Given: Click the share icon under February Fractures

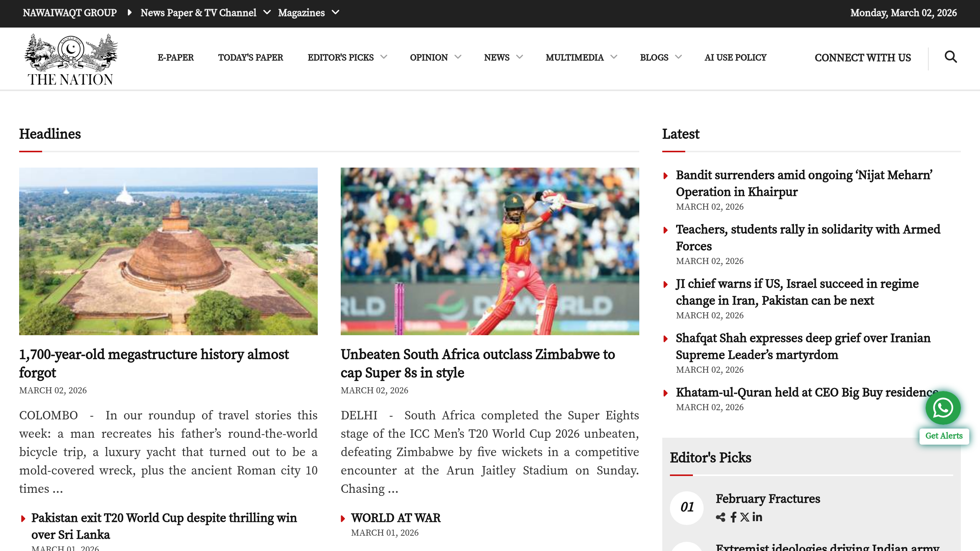Looking at the screenshot, I should pos(720,517).
